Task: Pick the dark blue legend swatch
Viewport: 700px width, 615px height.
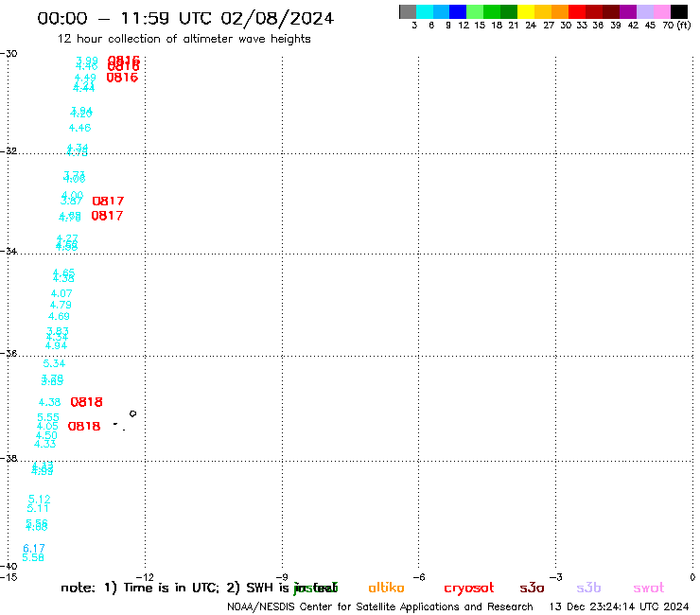Action: pos(458,11)
